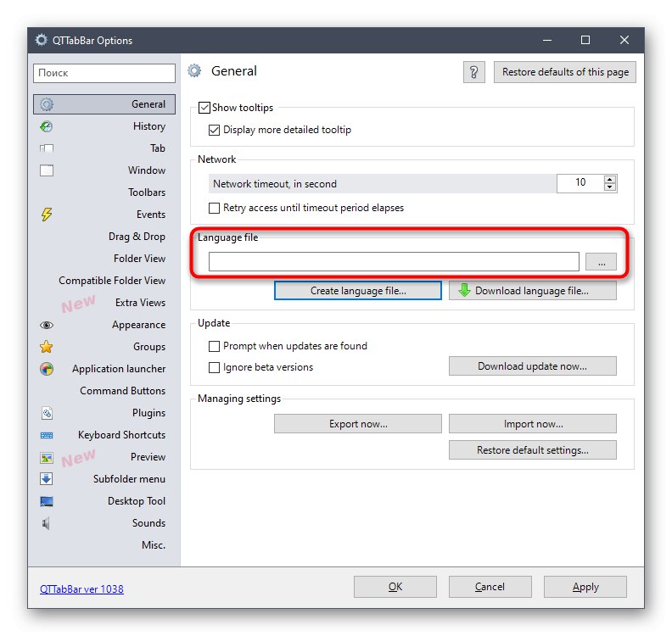The height and width of the screenshot is (636, 672).
Task: Switch to the Tab settings page
Action: point(104,148)
